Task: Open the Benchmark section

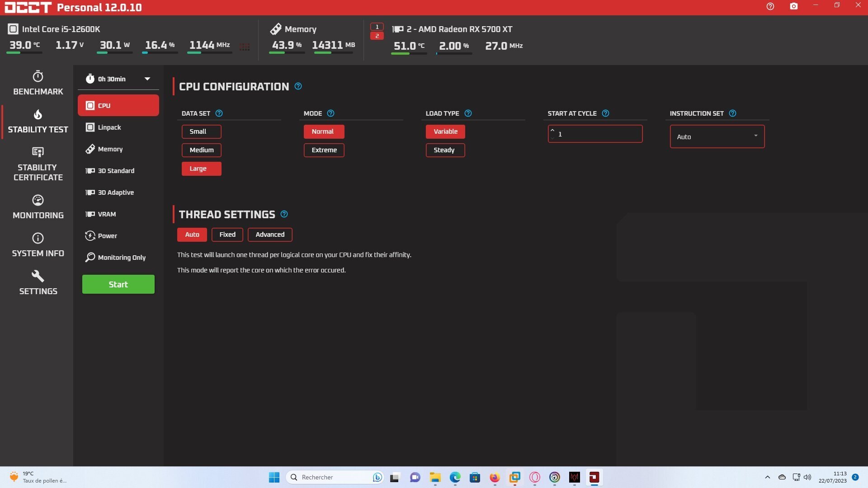Action: (x=38, y=83)
